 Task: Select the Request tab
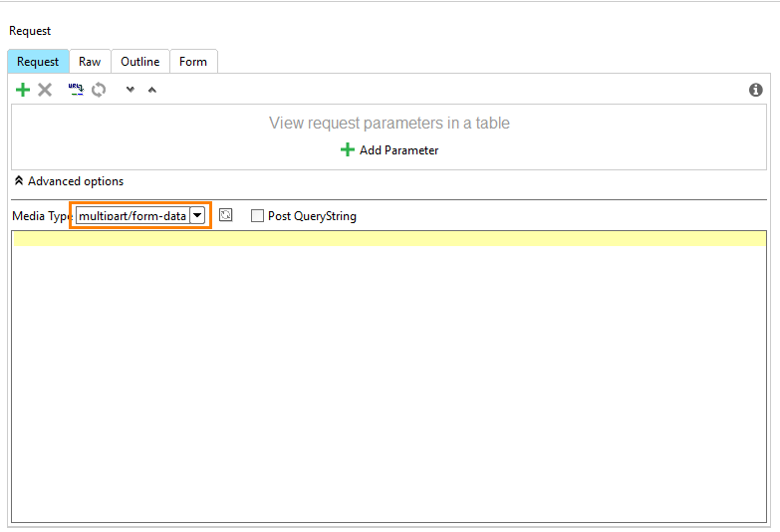point(38,61)
